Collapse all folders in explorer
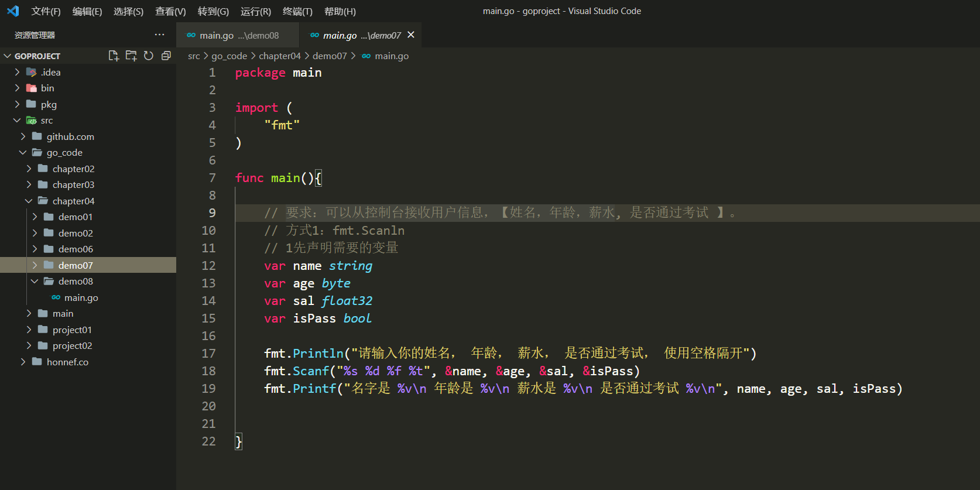This screenshot has height=490, width=980. pos(166,56)
